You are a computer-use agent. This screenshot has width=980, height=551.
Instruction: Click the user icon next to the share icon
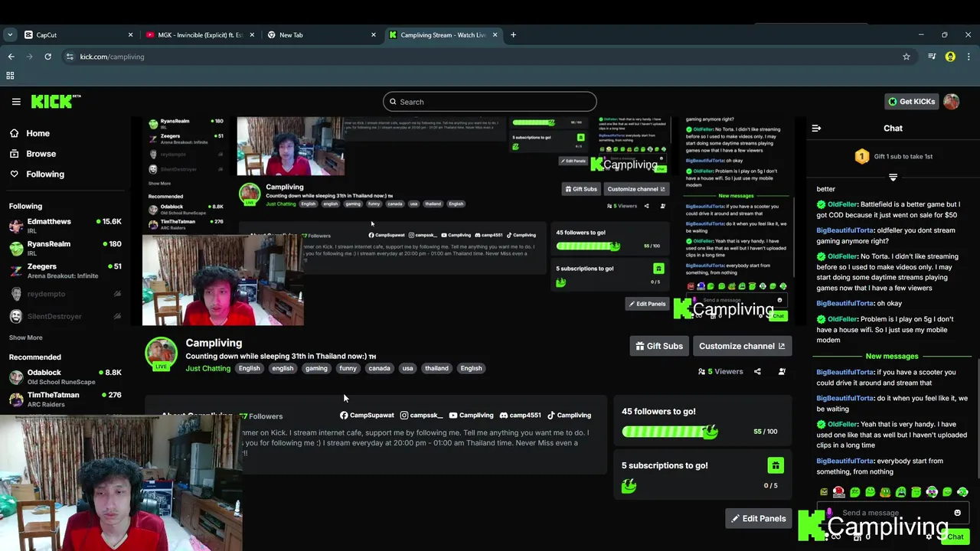tap(782, 371)
